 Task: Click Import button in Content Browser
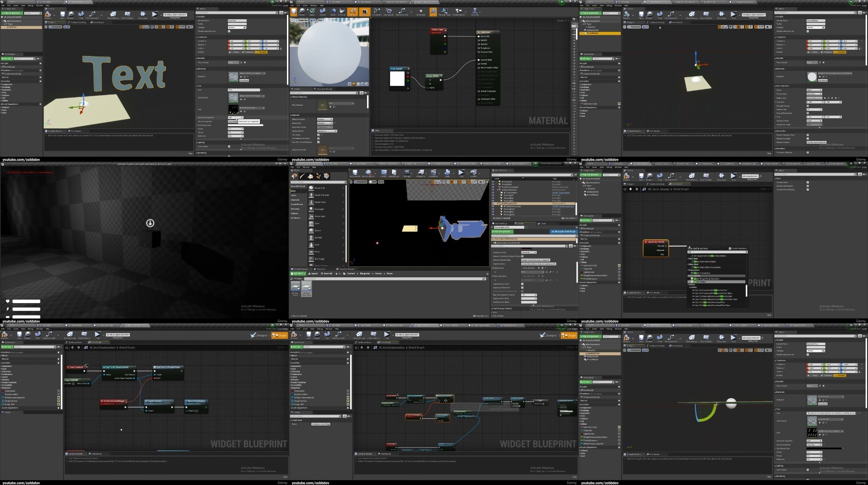point(312,274)
